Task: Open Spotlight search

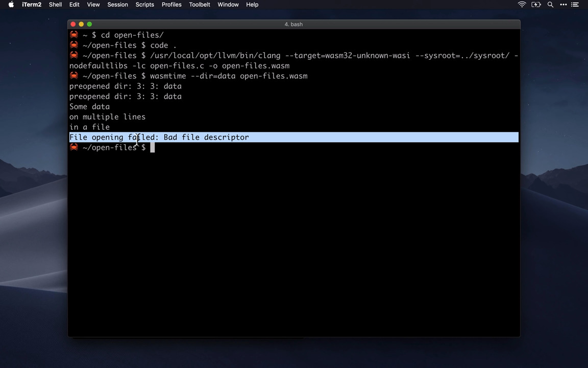Action: pyautogui.click(x=550, y=5)
